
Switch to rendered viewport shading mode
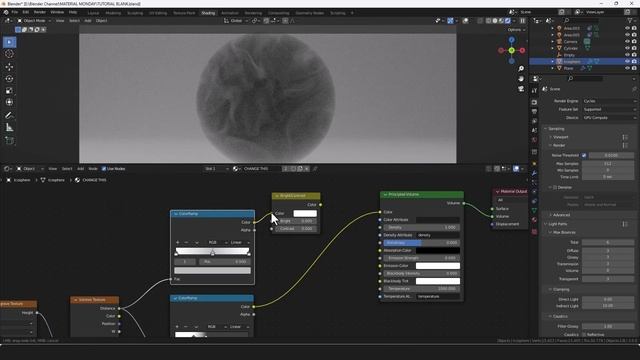508,20
